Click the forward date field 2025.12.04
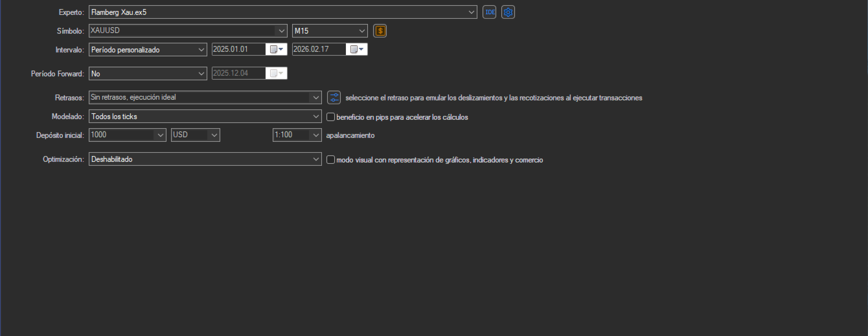Image resolution: width=868 pixels, height=336 pixels. click(240, 74)
